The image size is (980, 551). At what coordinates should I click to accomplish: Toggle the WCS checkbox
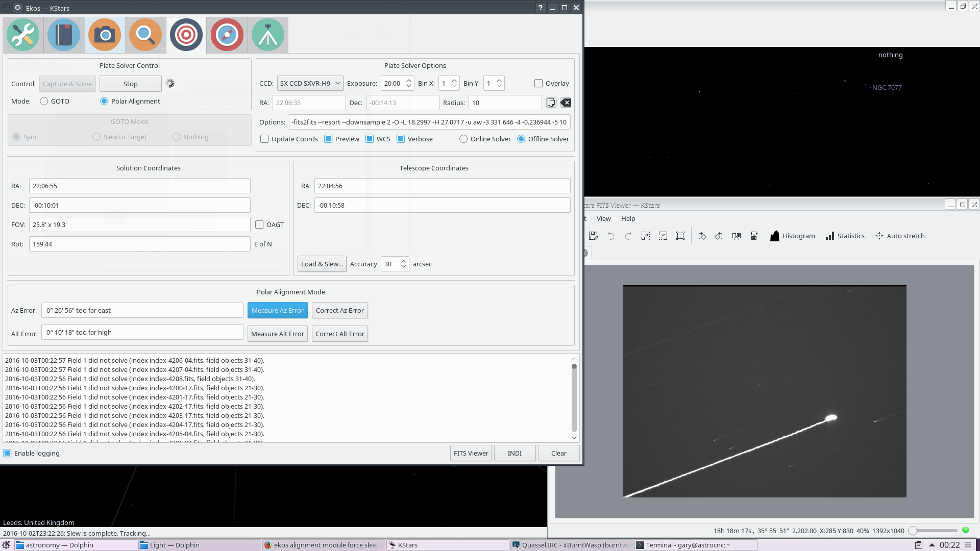370,139
